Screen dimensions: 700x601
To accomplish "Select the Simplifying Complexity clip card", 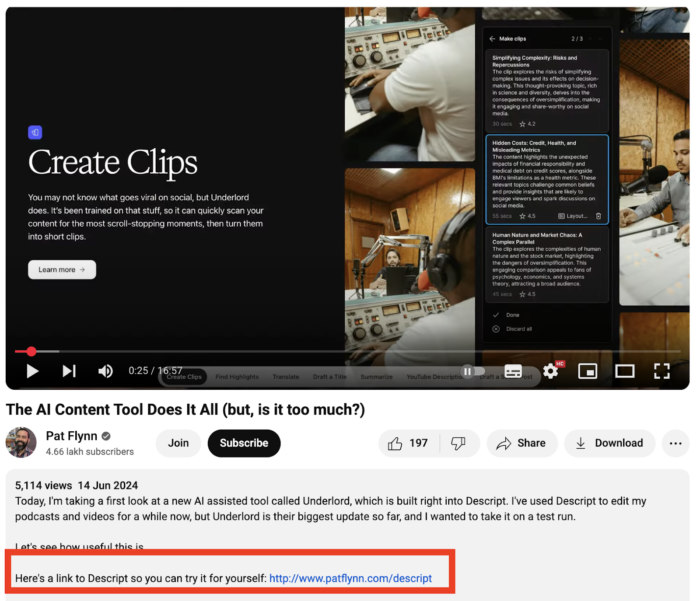I will (547, 91).
